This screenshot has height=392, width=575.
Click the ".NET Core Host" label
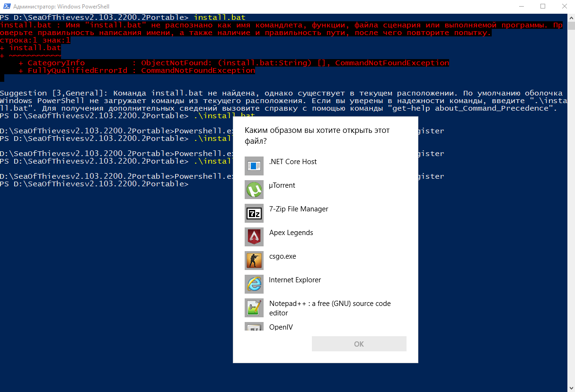(293, 162)
